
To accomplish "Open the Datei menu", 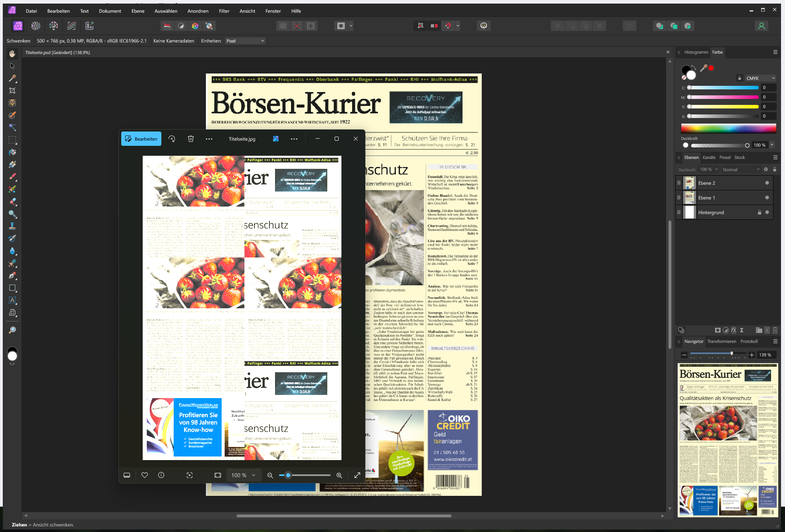I will (x=31, y=11).
